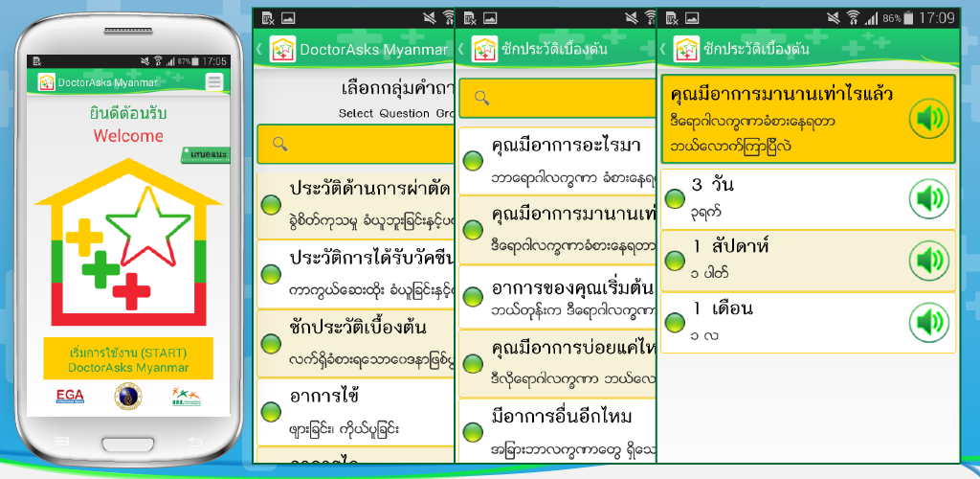Select the 1 สัปดาห์ answer option
Image resolution: width=980 pixels, height=479 pixels.
808,261
